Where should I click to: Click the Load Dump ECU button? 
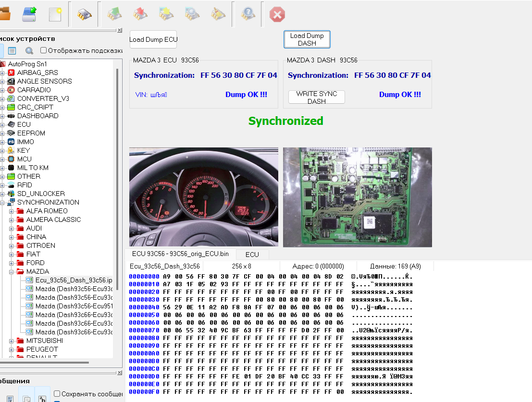(153, 39)
